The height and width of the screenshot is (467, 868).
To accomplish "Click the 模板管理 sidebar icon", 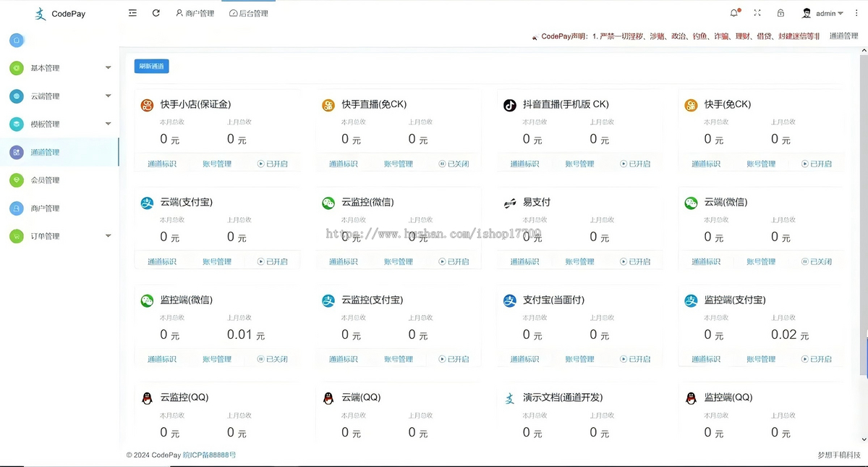I will [17, 124].
